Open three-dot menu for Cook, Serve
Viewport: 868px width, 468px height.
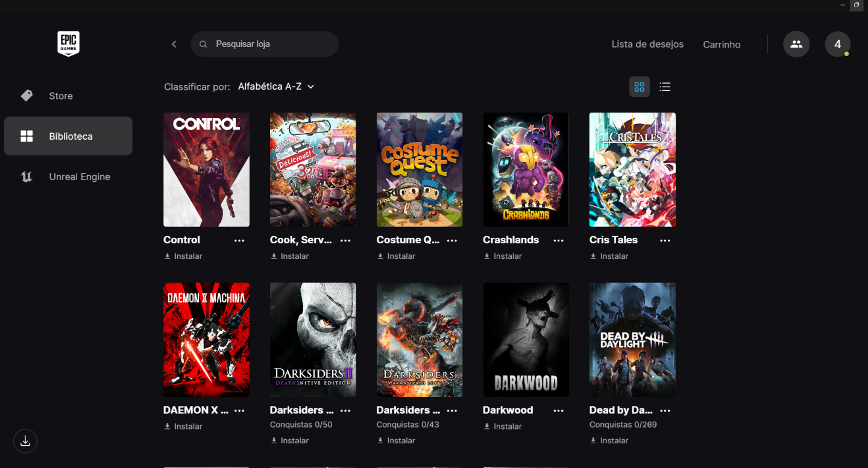[345, 240]
